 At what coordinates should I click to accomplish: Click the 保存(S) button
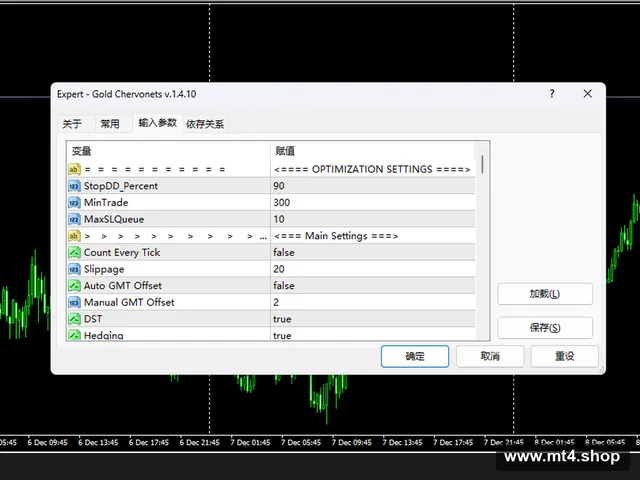click(x=545, y=328)
